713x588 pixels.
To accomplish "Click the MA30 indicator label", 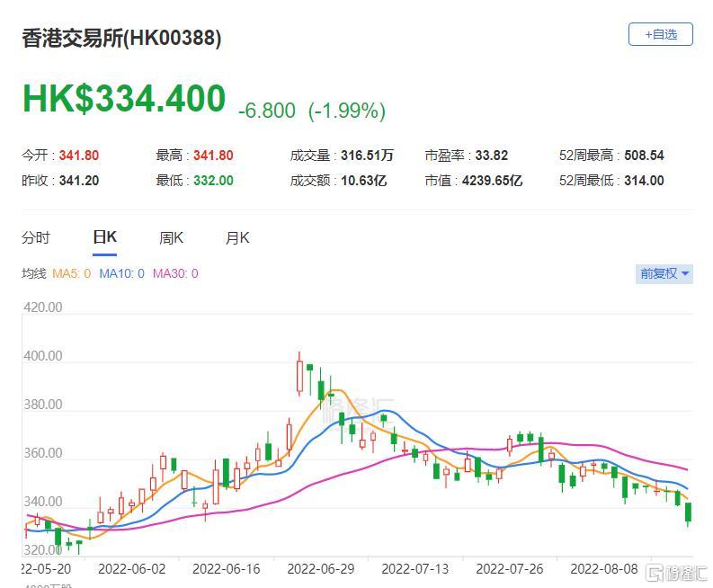I will 175,273.
